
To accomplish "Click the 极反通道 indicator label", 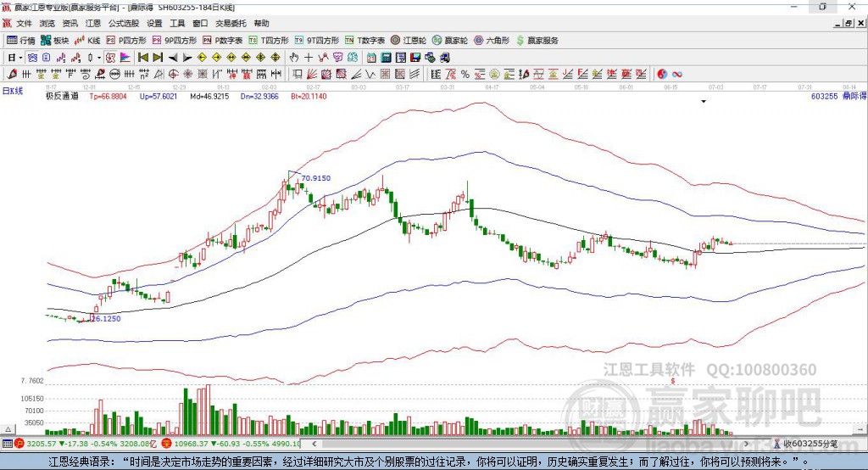I will (x=62, y=97).
